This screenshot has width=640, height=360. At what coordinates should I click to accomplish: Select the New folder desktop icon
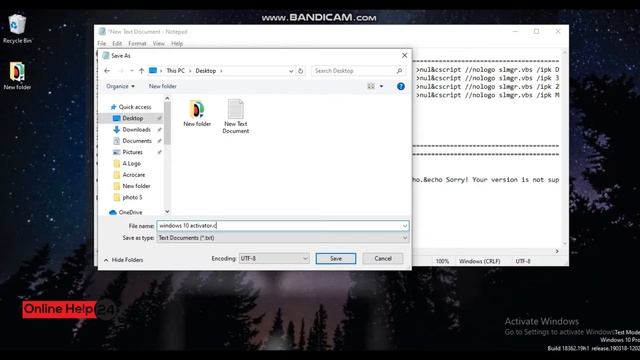pos(17,76)
